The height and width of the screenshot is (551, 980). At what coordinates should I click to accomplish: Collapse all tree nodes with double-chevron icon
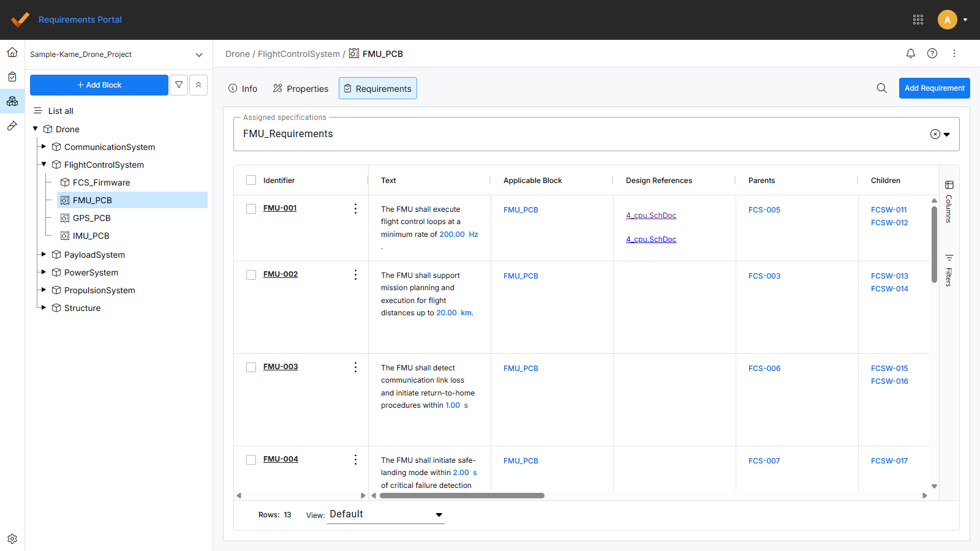pos(198,85)
